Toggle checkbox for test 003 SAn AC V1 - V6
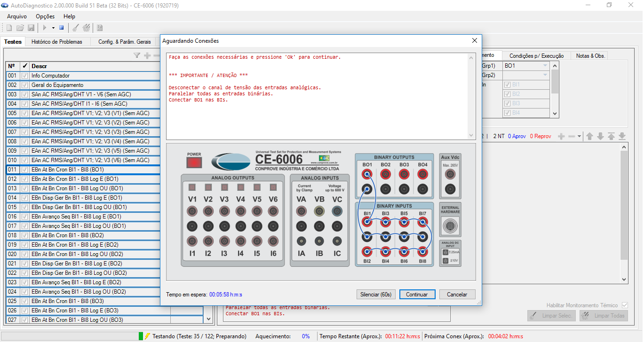Image resolution: width=644 pixels, height=342 pixels. pyautogui.click(x=24, y=94)
